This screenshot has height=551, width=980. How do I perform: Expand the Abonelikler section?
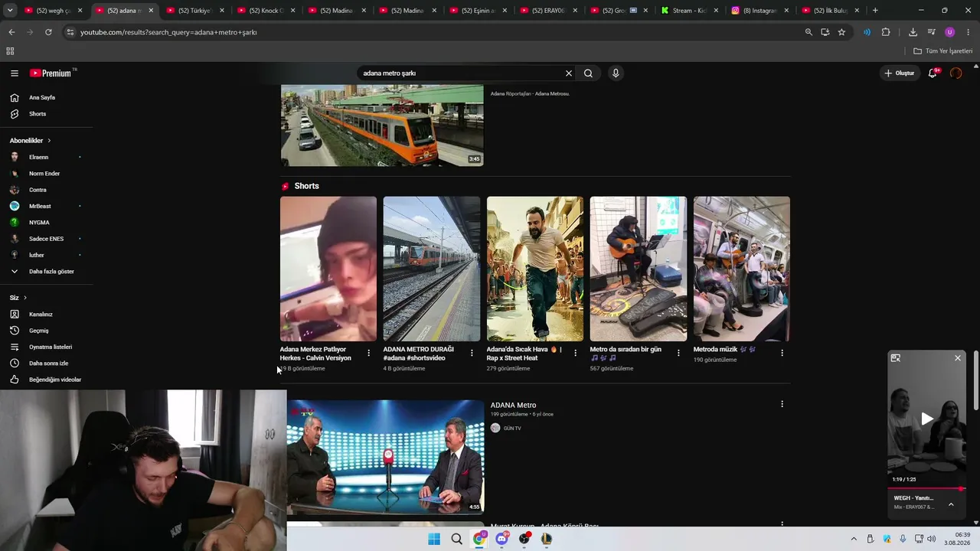(x=31, y=141)
